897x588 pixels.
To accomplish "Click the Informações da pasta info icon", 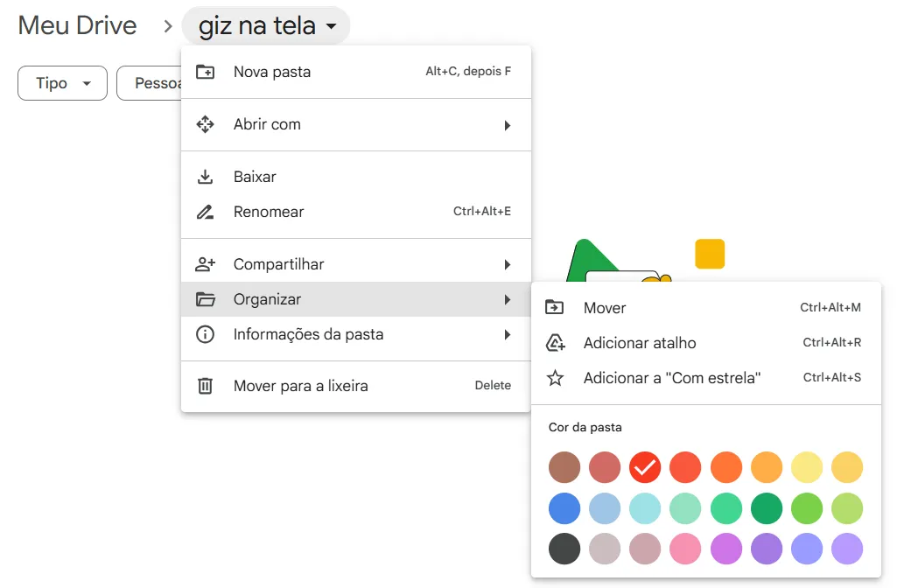I will 205,334.
